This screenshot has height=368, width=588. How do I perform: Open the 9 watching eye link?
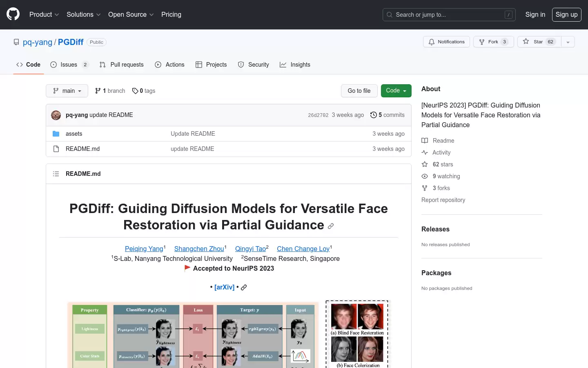coord(441,176)
